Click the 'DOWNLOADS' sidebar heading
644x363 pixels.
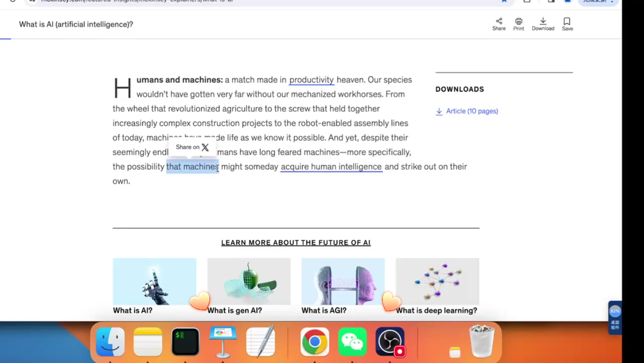(x=460, y=89)
